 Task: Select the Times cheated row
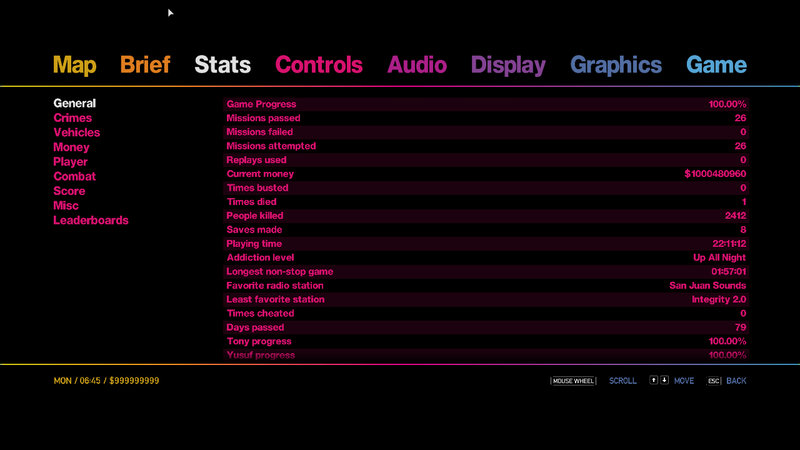click(x=486, y=313)
